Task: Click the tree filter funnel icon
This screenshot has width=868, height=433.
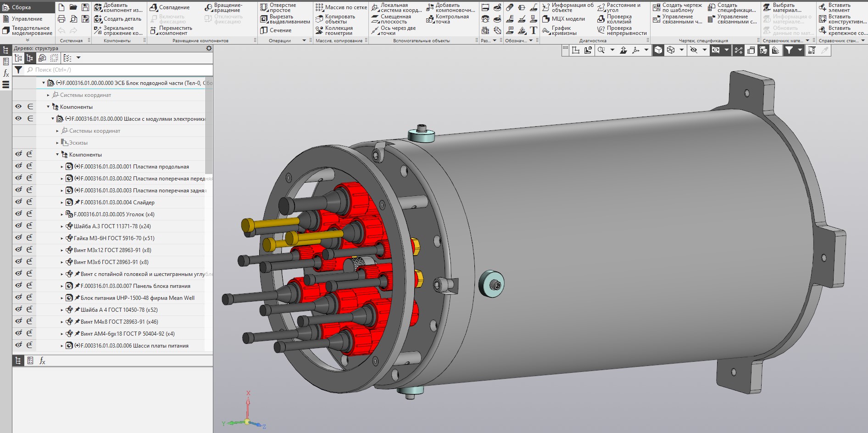Action: tap(18, 70)
